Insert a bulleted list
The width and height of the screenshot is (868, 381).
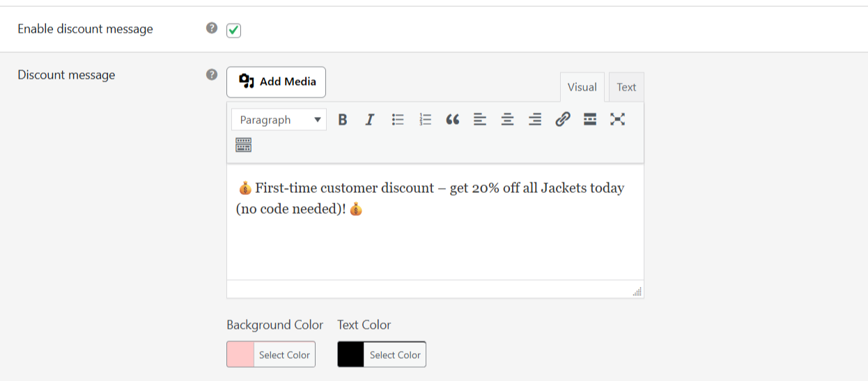398,120
